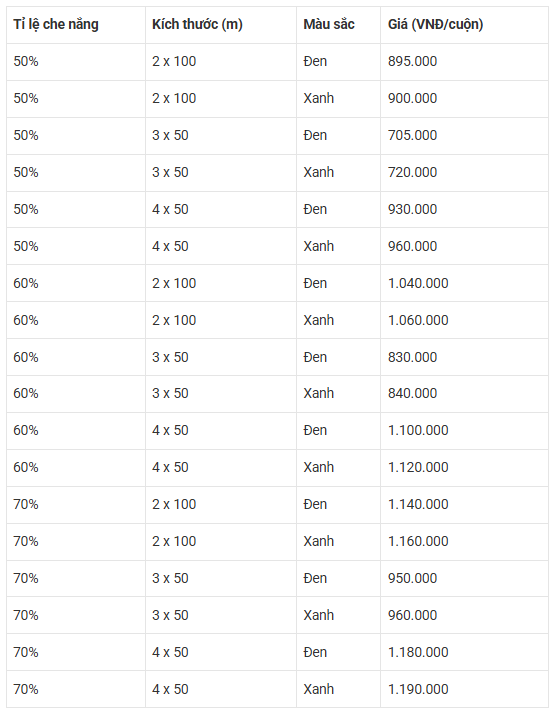This screenshot has width=555, height=714.
Task: Click the 1.040.000 price cell
Action: click(x=464, y=283)
